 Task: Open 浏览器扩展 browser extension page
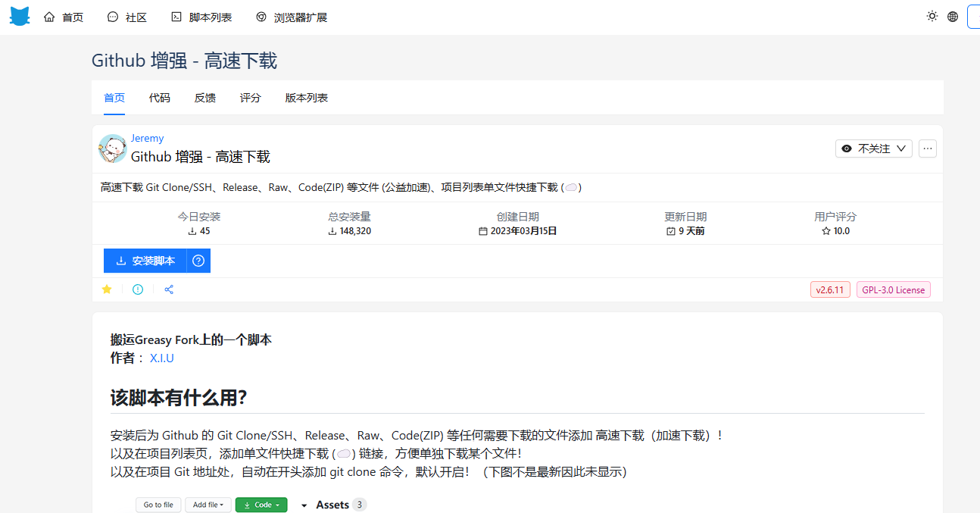coord(292,17)
